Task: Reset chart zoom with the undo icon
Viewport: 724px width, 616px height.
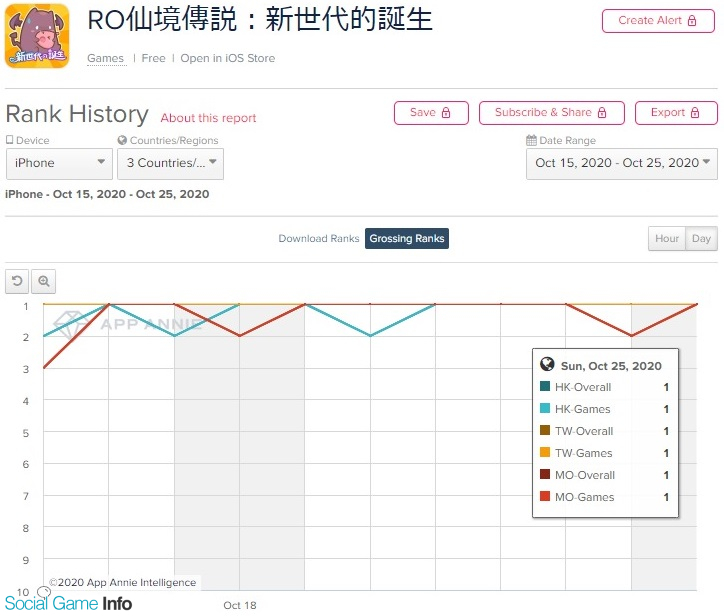Action: click(17, 281)
